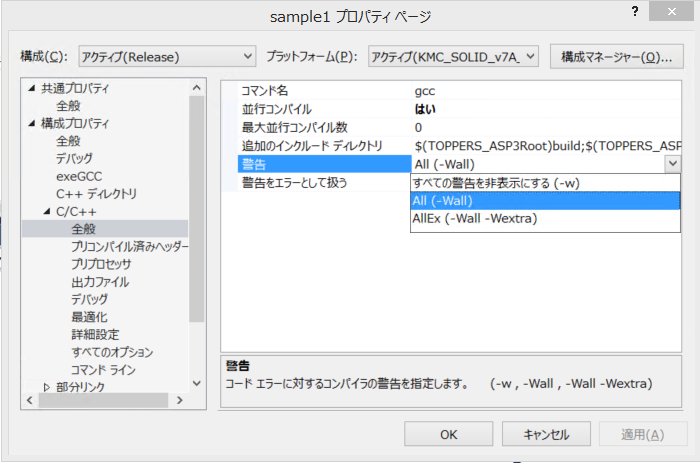Choose the All (-Wall) warning option
Screen dimensions: 700x463
(444, 200)
